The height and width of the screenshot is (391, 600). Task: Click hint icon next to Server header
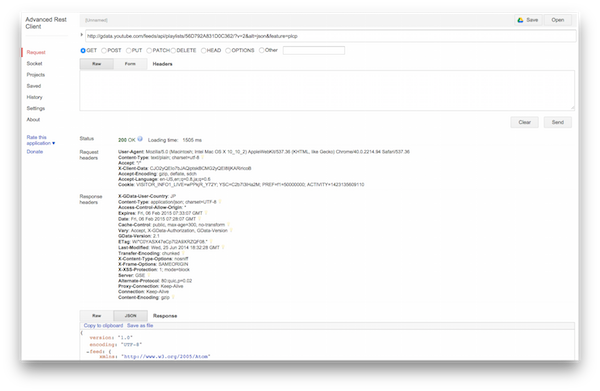(148, 275)
